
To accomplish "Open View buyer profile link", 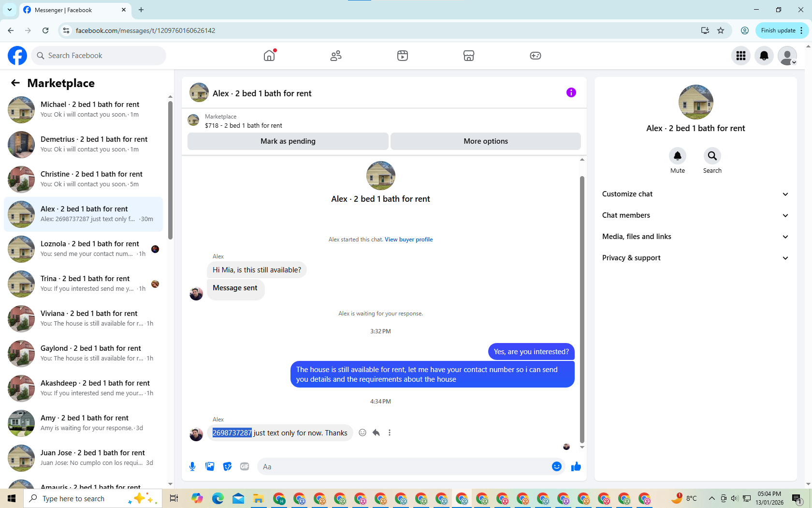I will click(x=409, y=239).
